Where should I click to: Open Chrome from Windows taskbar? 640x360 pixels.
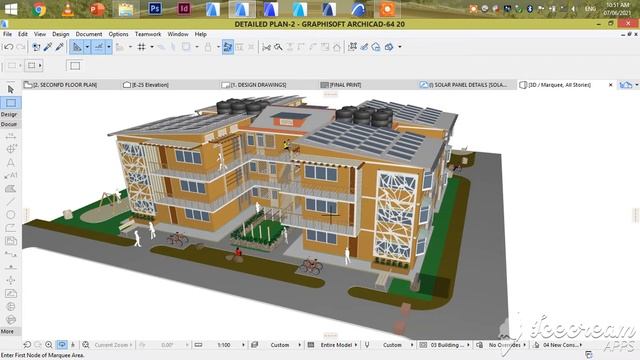click(x=39, y=9)
